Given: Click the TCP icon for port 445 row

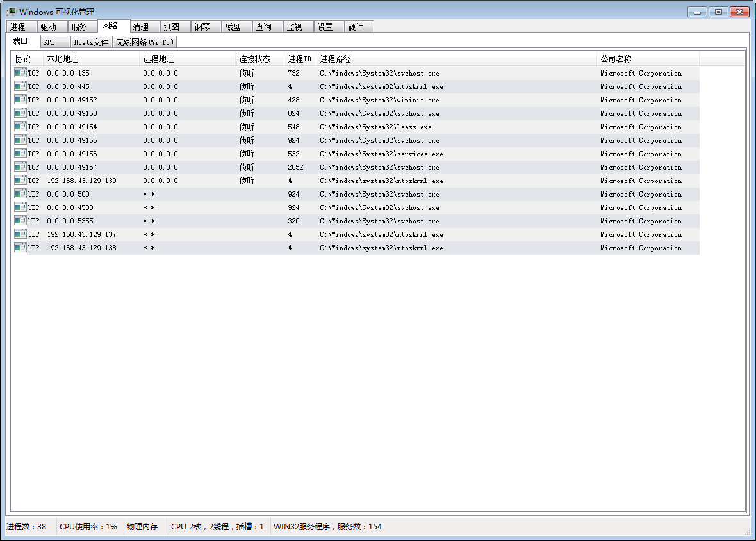Looking at the screenshot, I should pyautogui.click(x=21, y=86).
